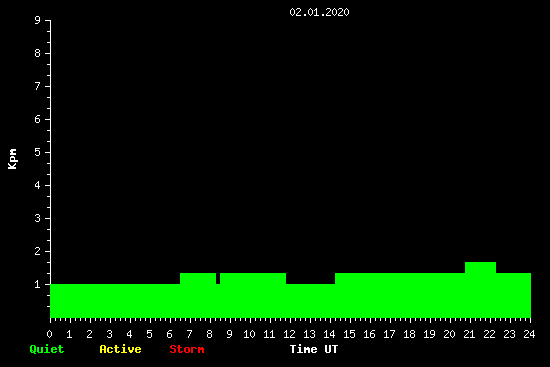Click the hour 12 tick label

tap(289, 334)
